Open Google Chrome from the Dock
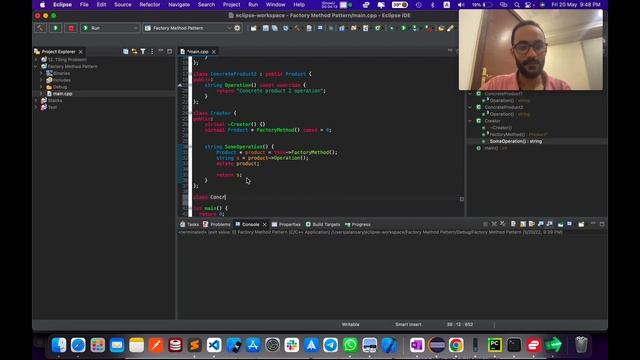This screenshot has width=640, height=360. coord(456,345)
